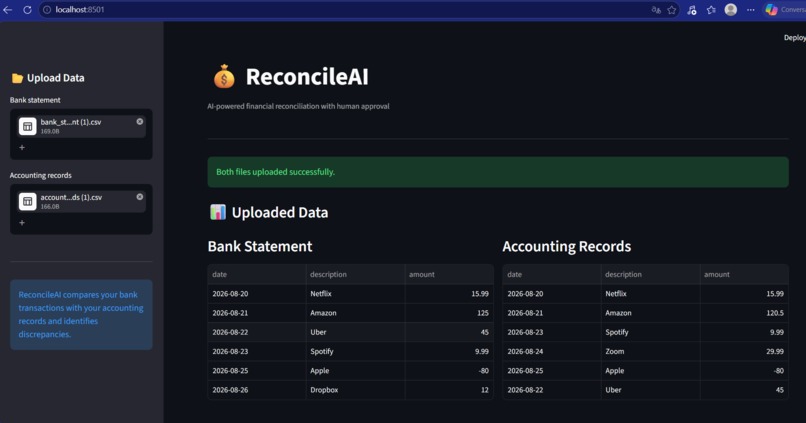This screenshot has width=806, height=423.
Task: Select Amazon cell in Accounting Records table
Action: (x=650, y=313)
